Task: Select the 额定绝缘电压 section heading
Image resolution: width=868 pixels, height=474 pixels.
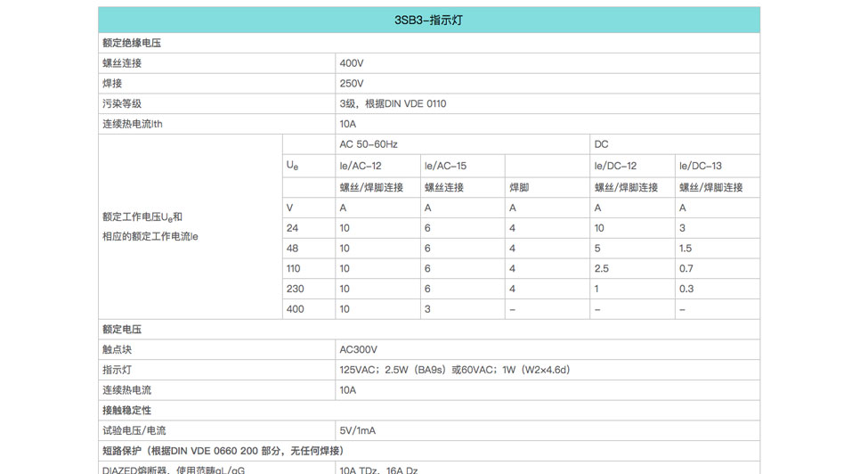Action: point(132,43)
